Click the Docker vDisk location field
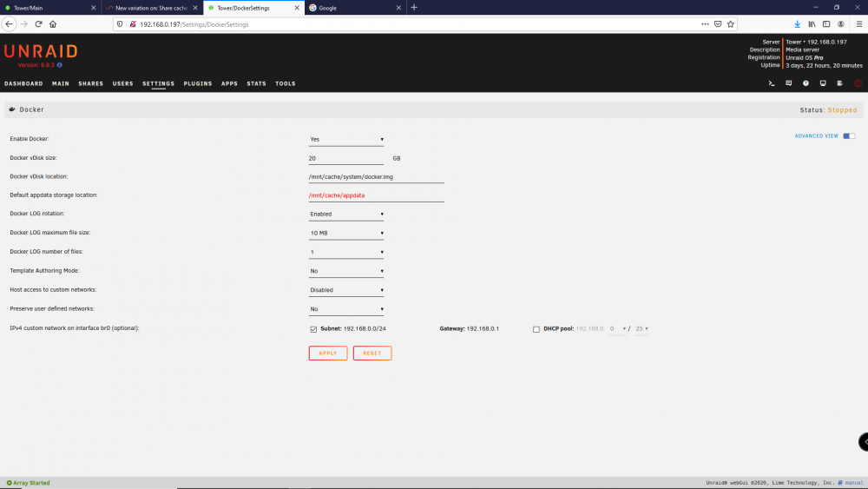Screen dimensions: 868x489 pyautogui.click(x=377, y=177)
